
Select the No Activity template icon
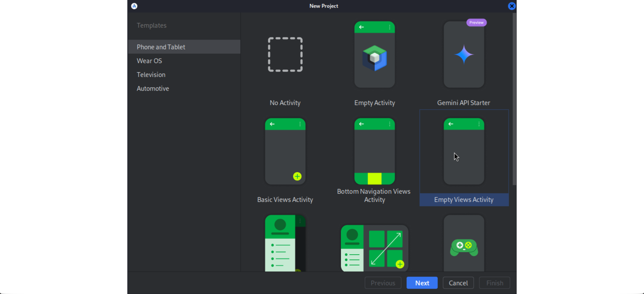click(x=285, y=54)
